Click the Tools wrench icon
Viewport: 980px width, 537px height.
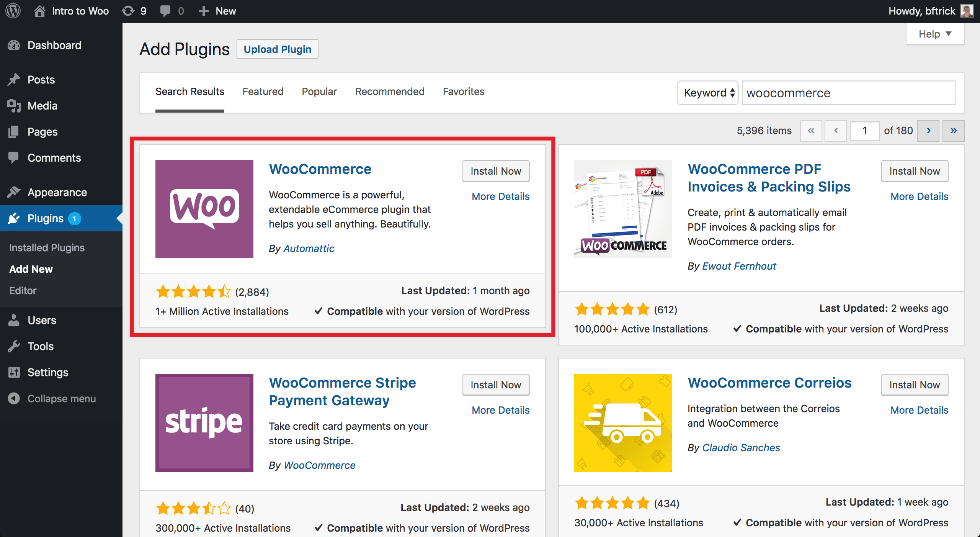[x=14, y=346]
